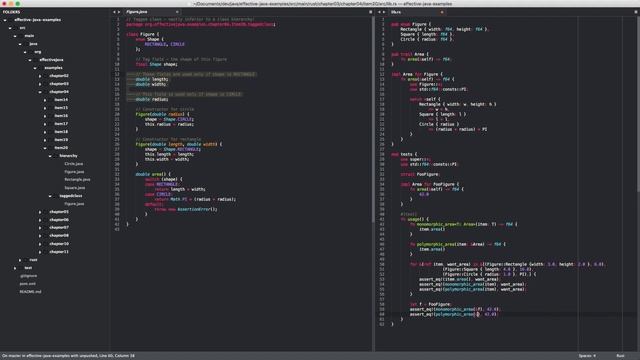Select the chapter10 folder row
Screen dimensions: 640x360
coord(59,244)
